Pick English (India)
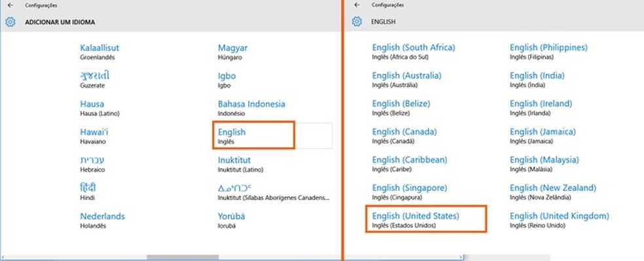 click(x=537, y=80)
